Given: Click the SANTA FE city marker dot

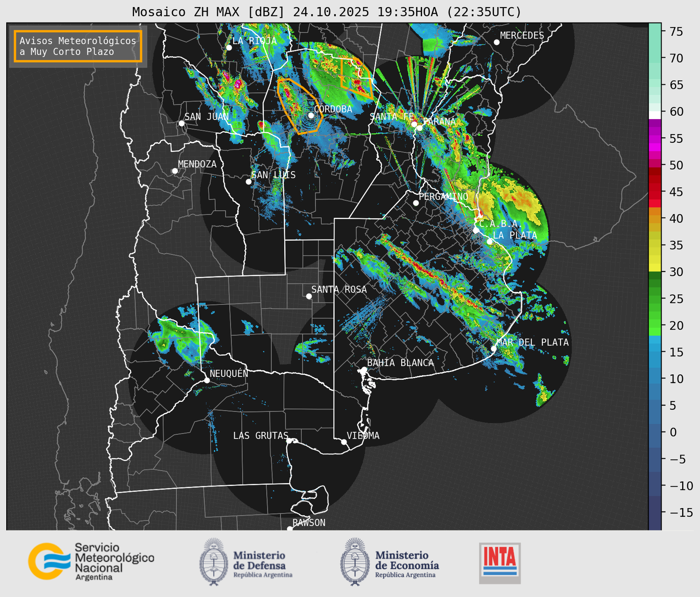Looking at the screenshot, I should click(414, 124).
